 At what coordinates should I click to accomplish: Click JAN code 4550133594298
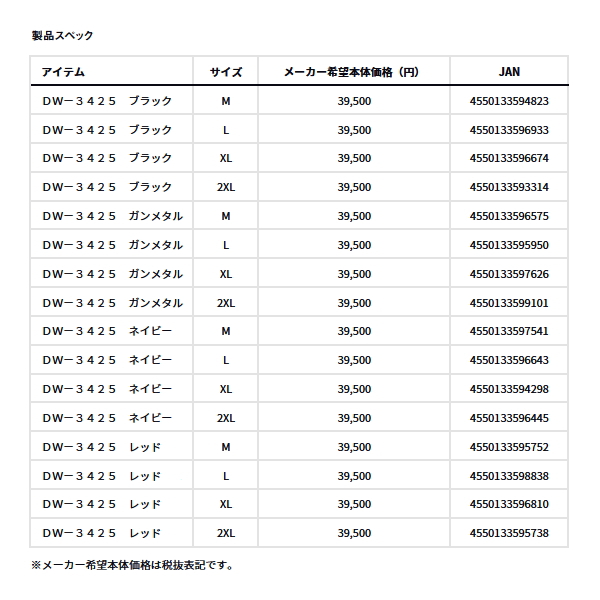coord(509,389)
